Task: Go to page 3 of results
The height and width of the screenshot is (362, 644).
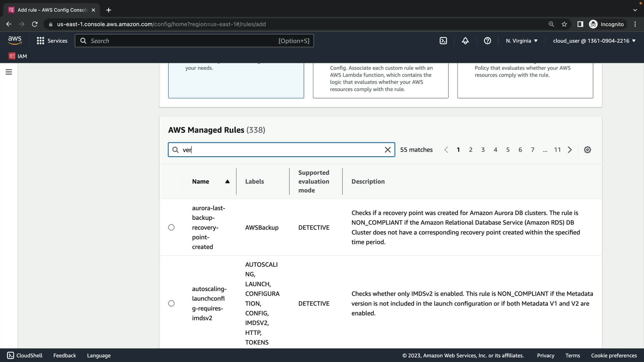Action: click(483, 150)
